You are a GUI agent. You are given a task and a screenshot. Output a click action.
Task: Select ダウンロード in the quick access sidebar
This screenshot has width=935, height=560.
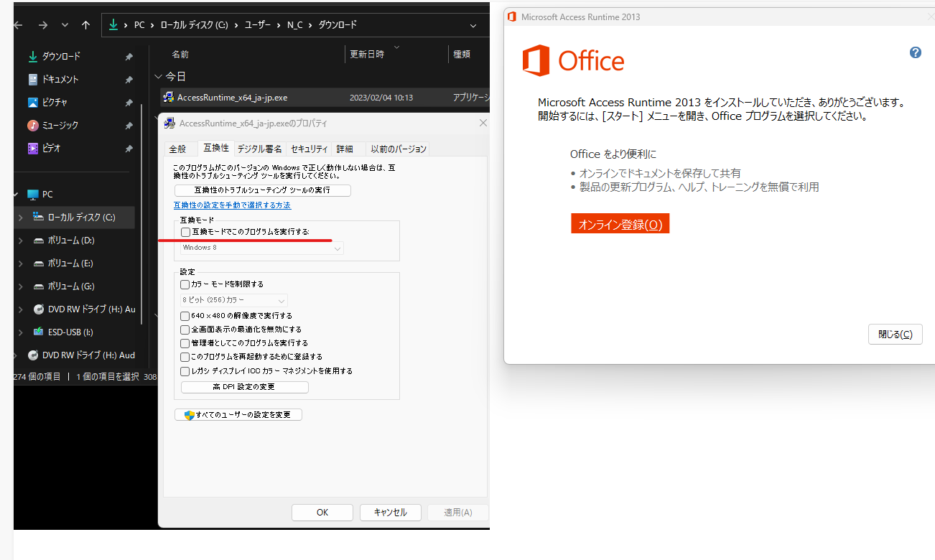coord(61,56)
